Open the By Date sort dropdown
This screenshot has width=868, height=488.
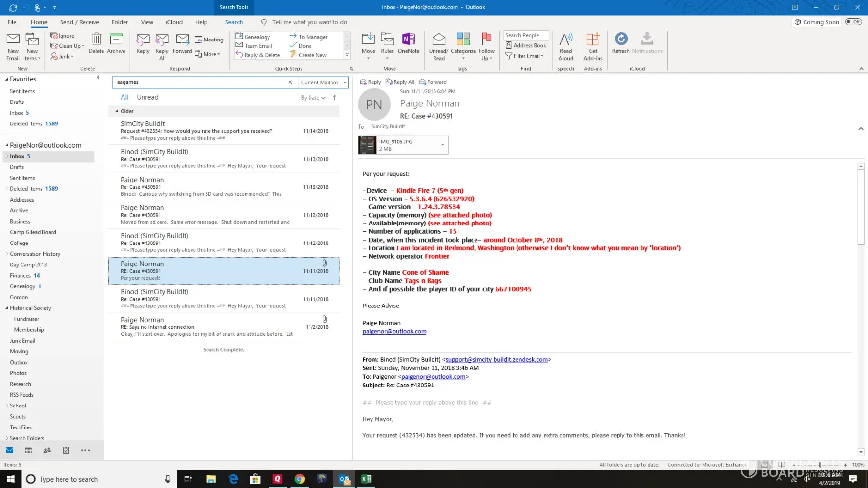point(313,98)
